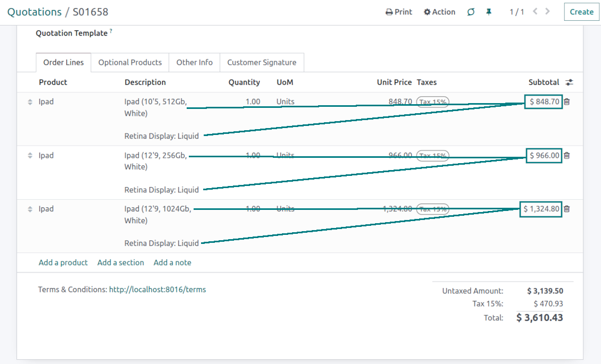Click Tax 15% tag on 848.70 line
The image size is (601, 364).
pos(433,102)
